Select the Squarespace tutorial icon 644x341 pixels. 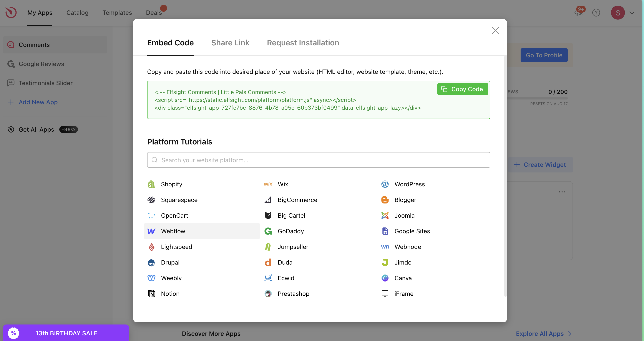click(x=151, y=200)
